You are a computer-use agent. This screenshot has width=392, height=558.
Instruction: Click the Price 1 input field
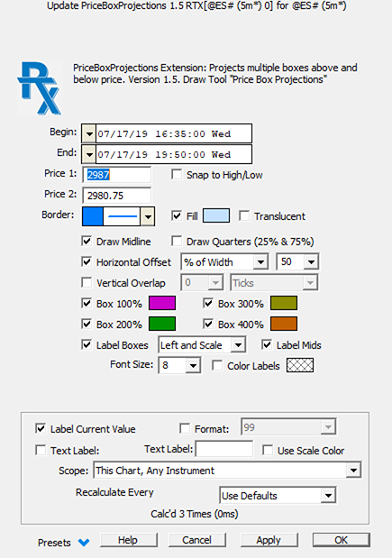click(x=116, y=175)
